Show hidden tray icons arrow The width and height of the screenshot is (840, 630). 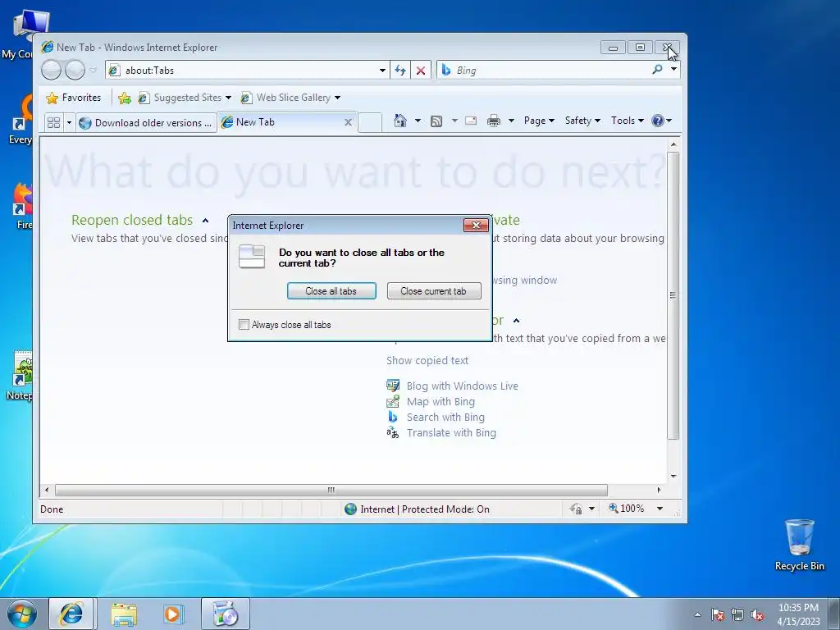tap(697, 615)
